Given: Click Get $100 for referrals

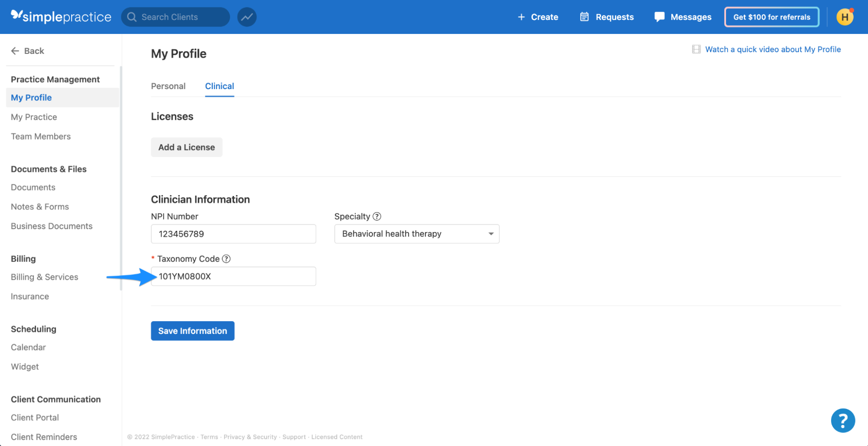Looking at the screenshot, I should pos(772,17).
